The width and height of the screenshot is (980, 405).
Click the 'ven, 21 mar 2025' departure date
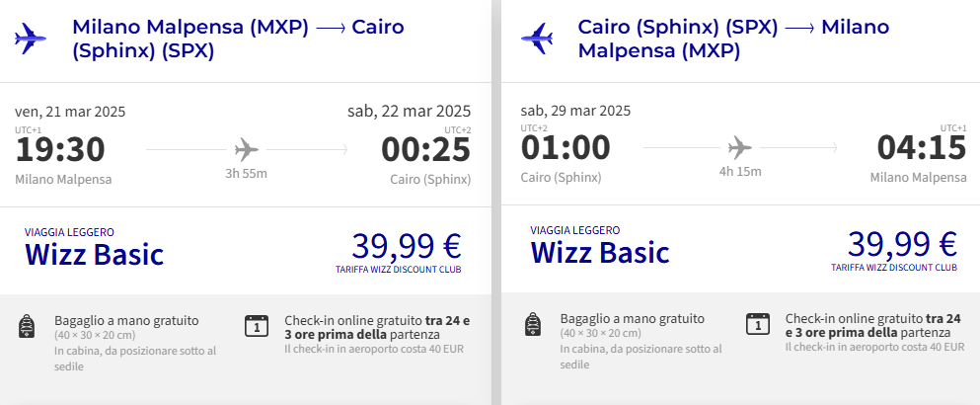tap(70, 112)
